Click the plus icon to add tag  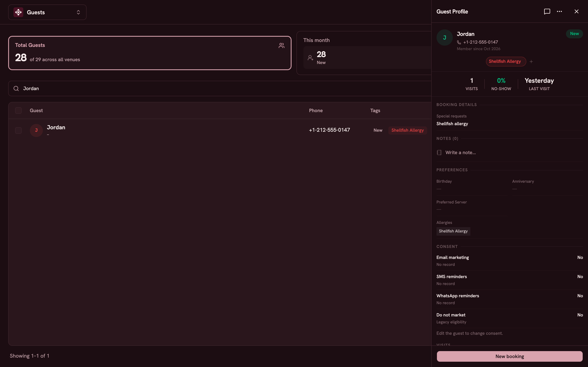(531, 62)
